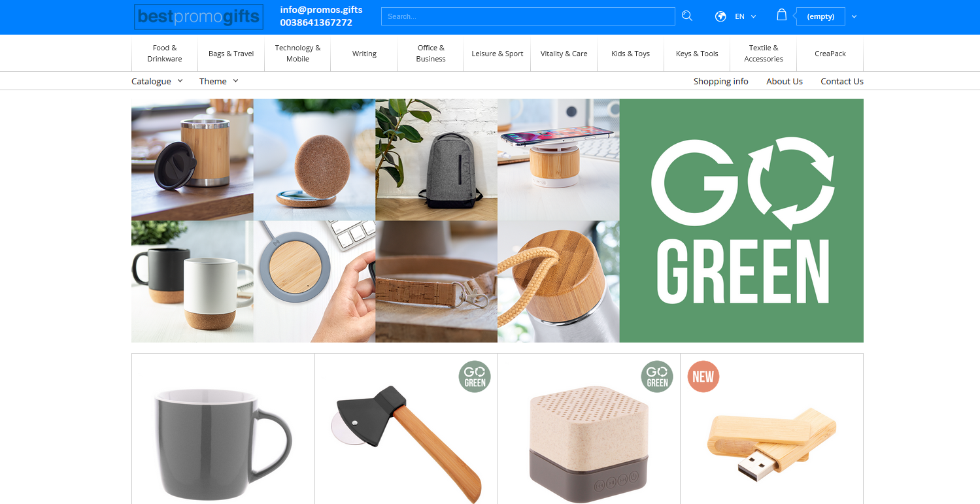Go to Kids & Toys category
980x504 pixels.
click(630, 54)
